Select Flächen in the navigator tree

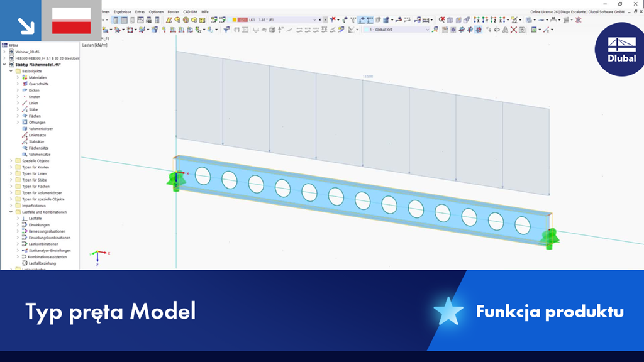tap(35, 116)
